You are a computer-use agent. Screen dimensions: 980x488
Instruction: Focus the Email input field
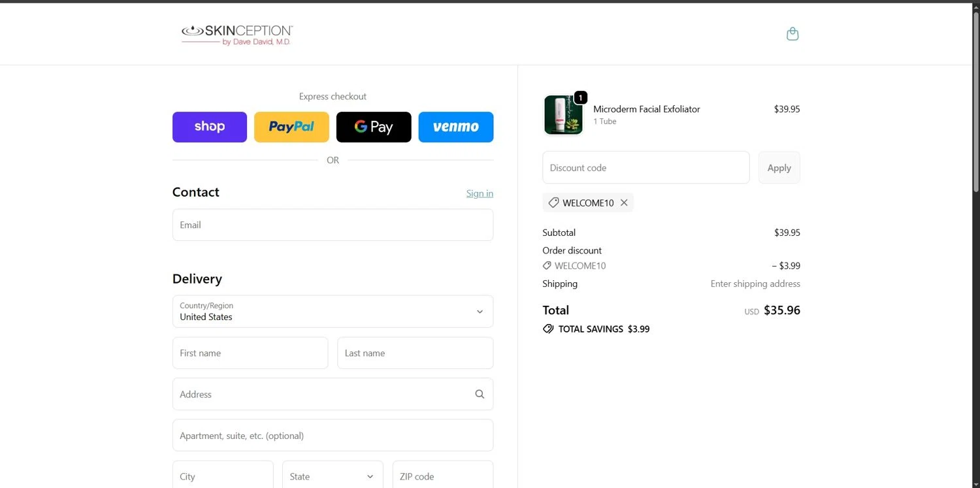click(x=333, y=225)
